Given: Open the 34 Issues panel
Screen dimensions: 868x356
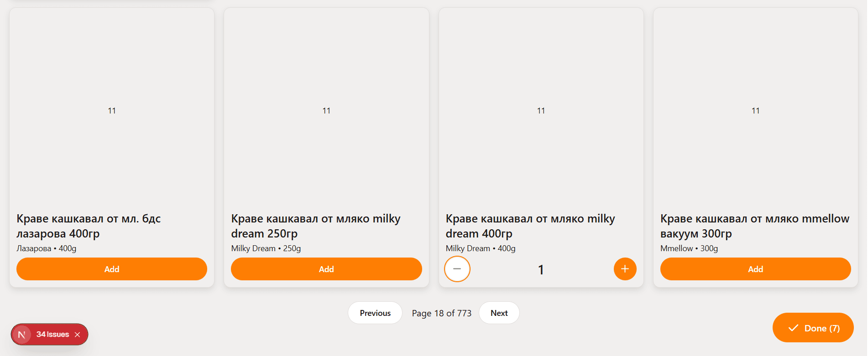Looking at the screenshot, I should (x=52, y=335).
